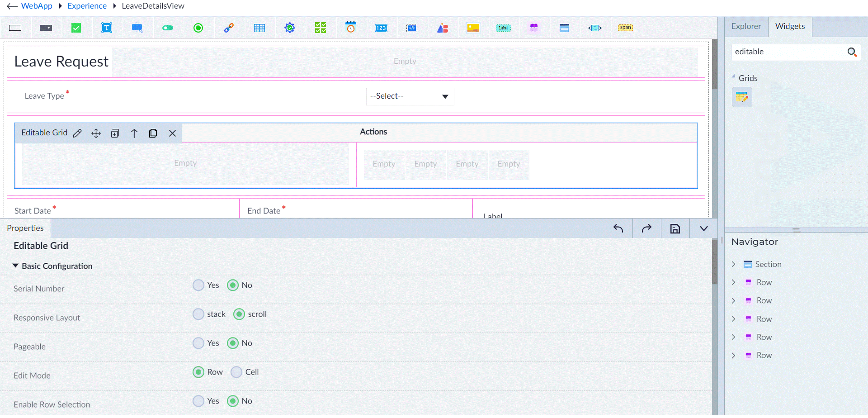Switch to the Explorer tab
Viewport: 868px width, 418px height.
click(746, 27)
